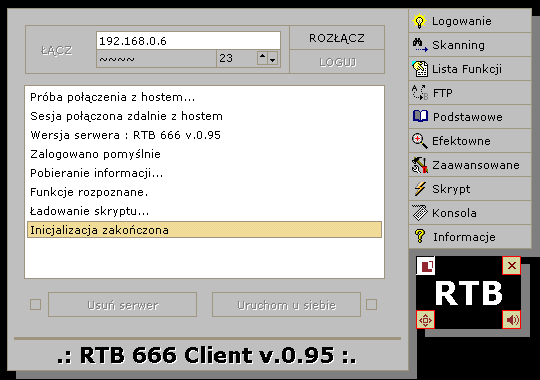The width and height of the screenshot is (540, 380).
Task: Tick the checkbox beside Uruchom u siebie
Action: pyautogui.click(x=372, y=305)
